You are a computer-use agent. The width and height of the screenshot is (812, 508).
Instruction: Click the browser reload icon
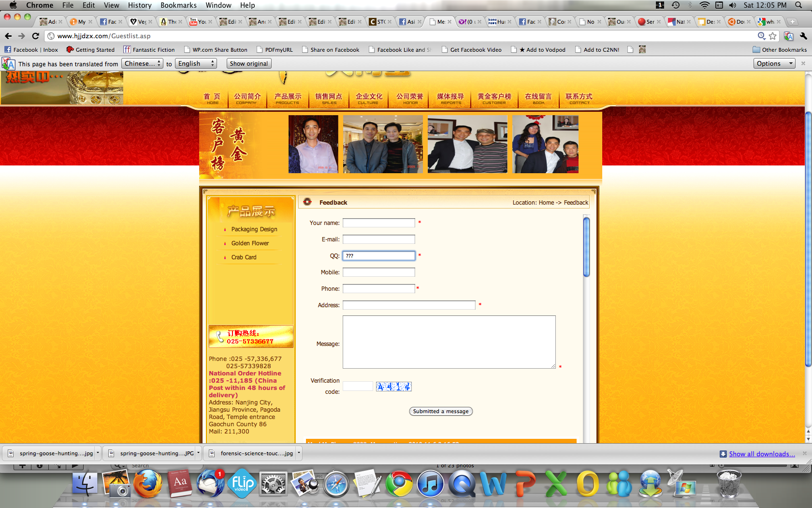35,36
